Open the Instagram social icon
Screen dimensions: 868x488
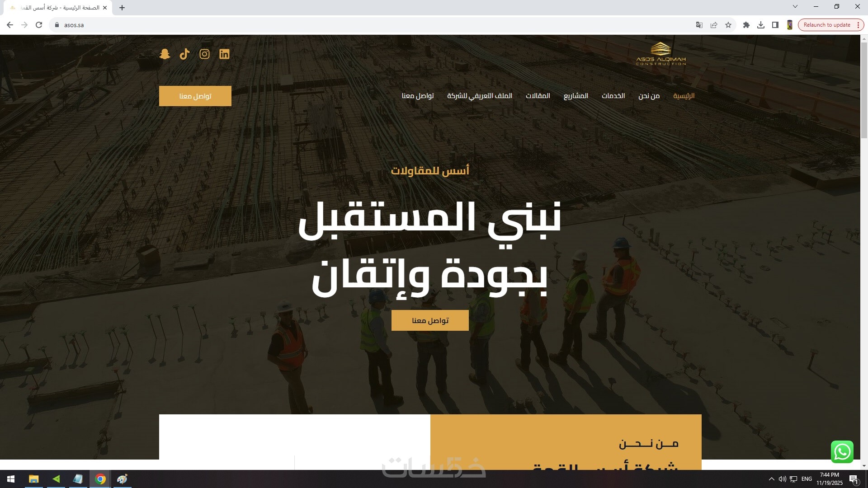[204, 54]
